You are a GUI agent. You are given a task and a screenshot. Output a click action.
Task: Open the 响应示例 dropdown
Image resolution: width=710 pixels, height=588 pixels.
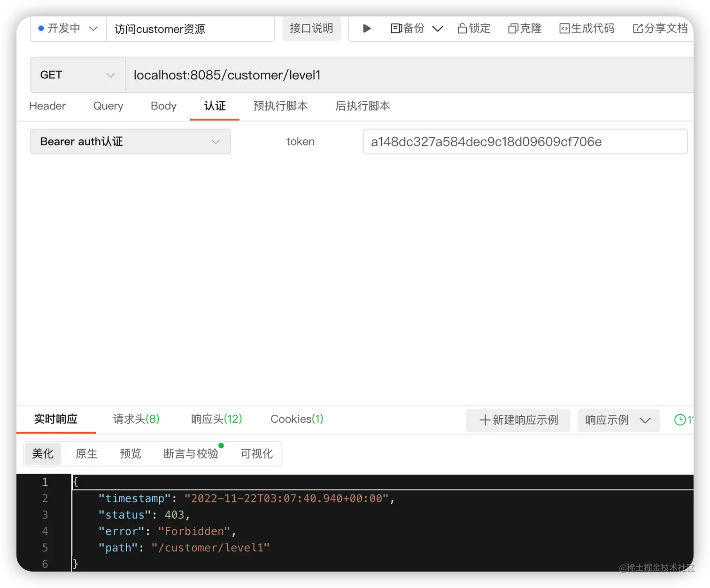tap(618, 420)
